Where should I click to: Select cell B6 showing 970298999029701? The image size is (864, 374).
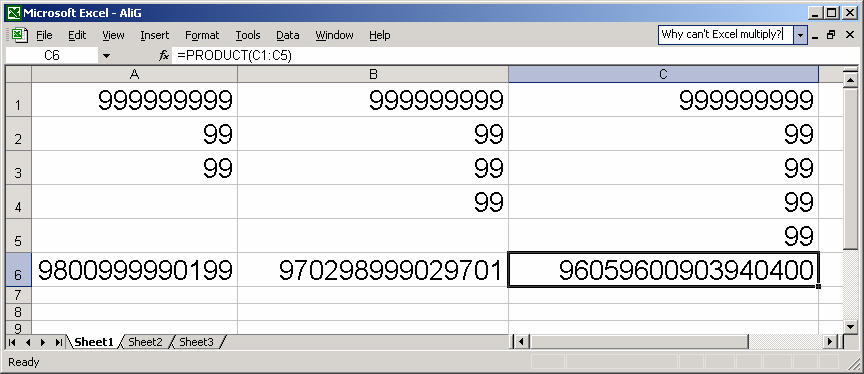click(373, 270)
